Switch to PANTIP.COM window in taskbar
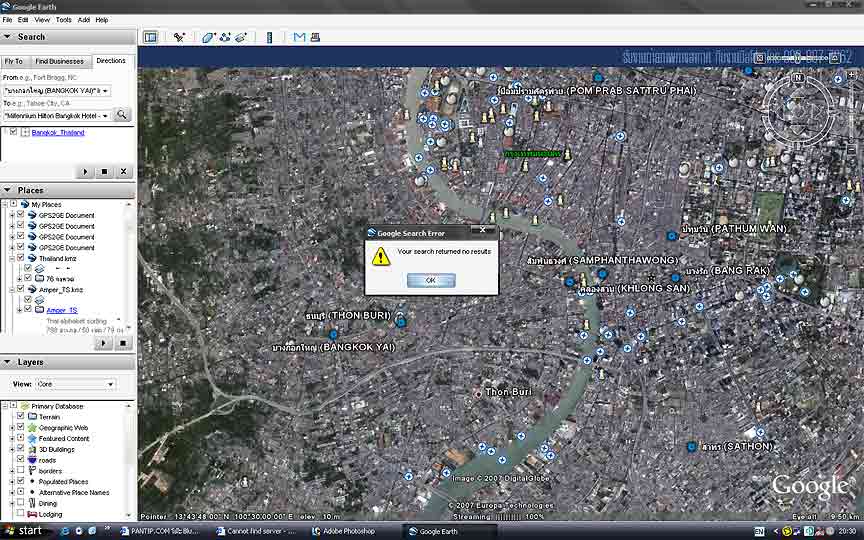The height and width of the screenshot is (540, 864). [160, 531]
